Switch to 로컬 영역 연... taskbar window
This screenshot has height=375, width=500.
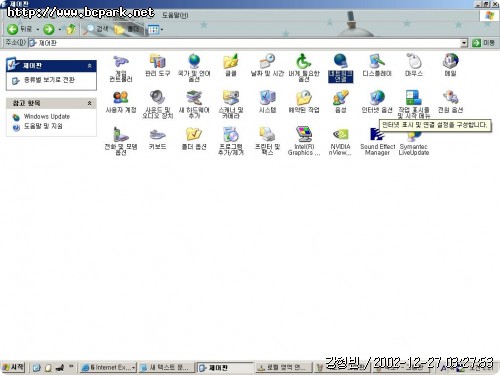click(283, 368)
